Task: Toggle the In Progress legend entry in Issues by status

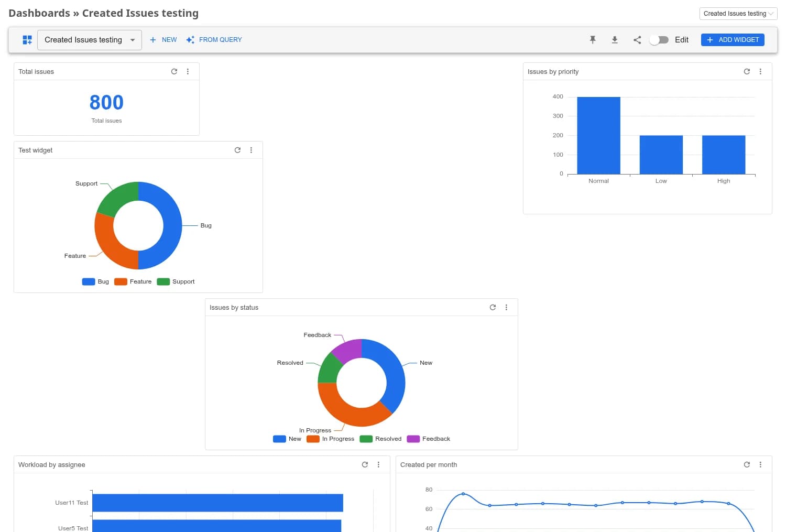Action: [331, 439]
